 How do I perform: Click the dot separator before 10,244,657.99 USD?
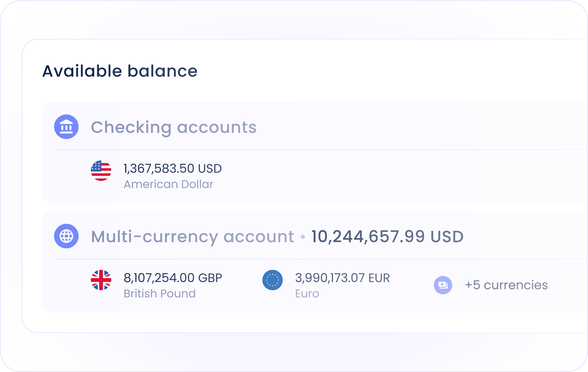coord(303,237)
